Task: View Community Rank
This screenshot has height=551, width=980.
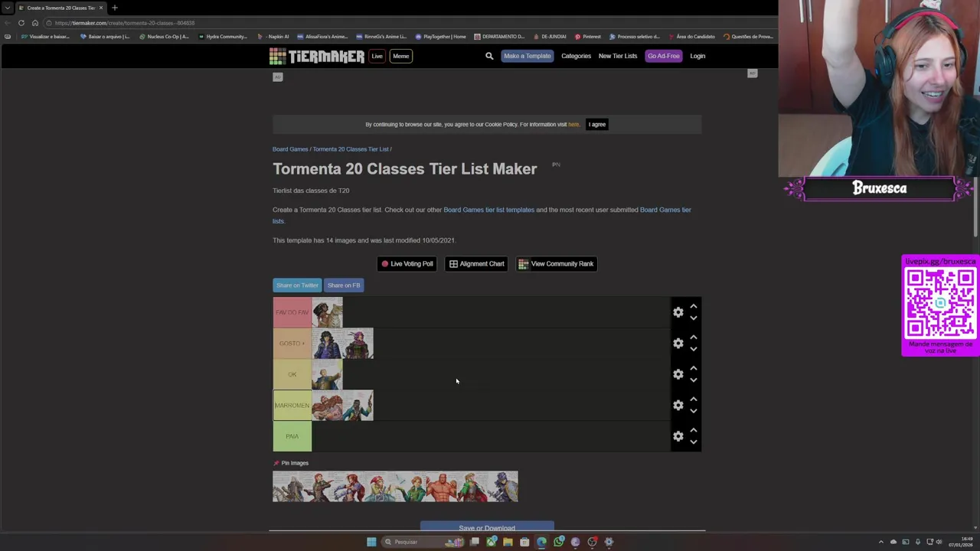Action: pos(557,264)
